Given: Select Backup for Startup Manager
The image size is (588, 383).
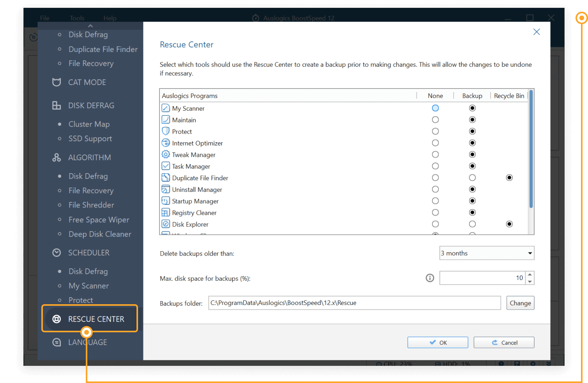Looking at the screenshot, I should pos(472,201).
